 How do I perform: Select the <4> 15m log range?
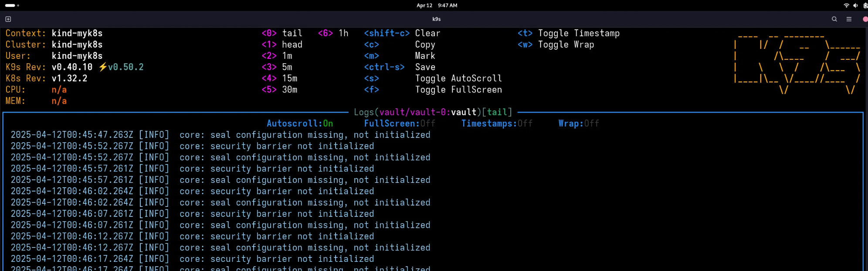pyautogui.click(x=280, y=79)
